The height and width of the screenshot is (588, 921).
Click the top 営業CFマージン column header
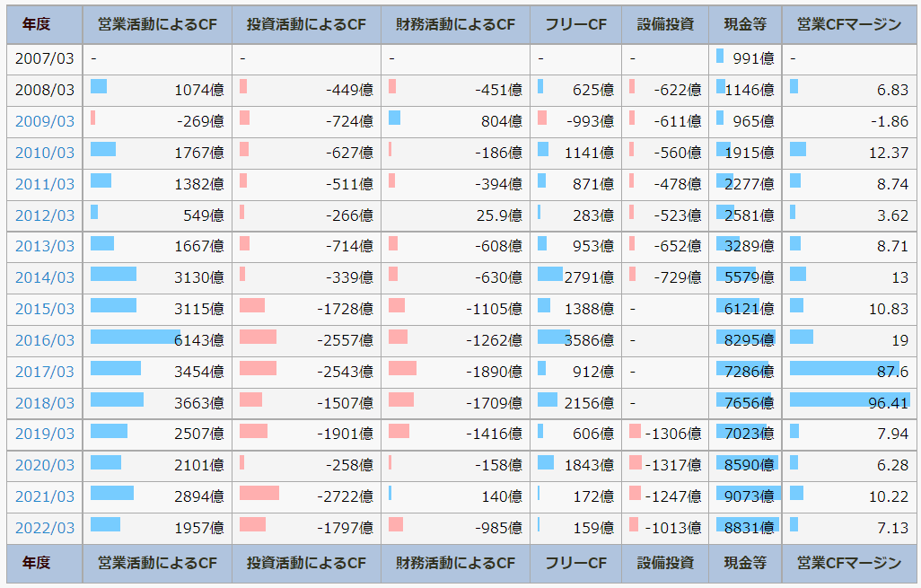click(849, 24)
